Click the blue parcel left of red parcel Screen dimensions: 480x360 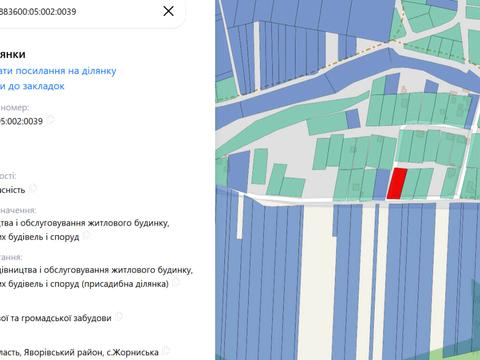pos(381,183)
